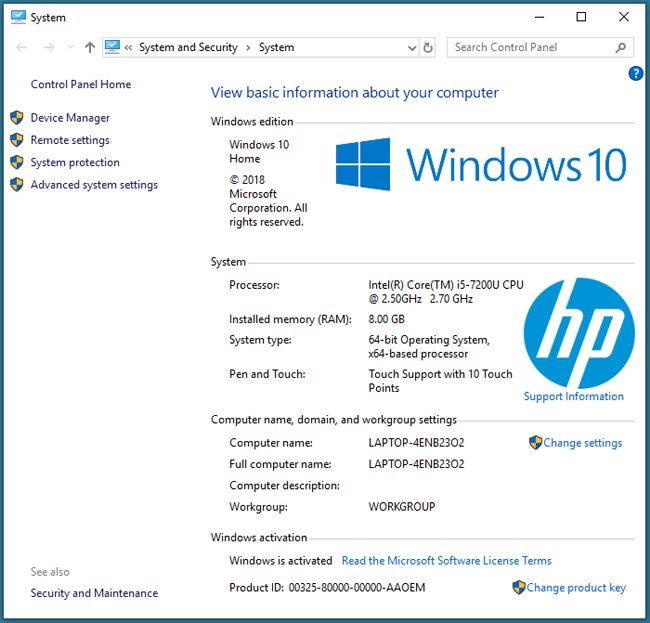The width and height of the screenshot is (650, 623).
Task: Click the Windows 10 Home edition text
Action: [259, 152]
